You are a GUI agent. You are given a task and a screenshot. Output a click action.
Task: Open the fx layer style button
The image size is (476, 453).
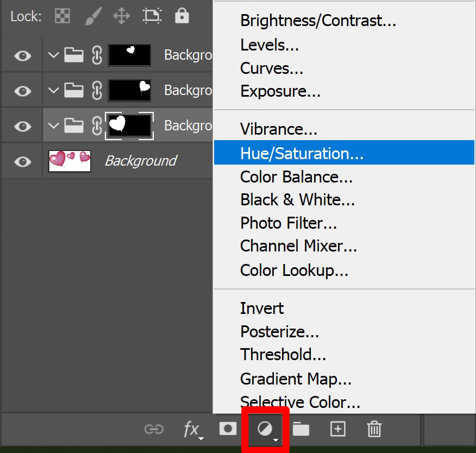(x=193, y=429)
